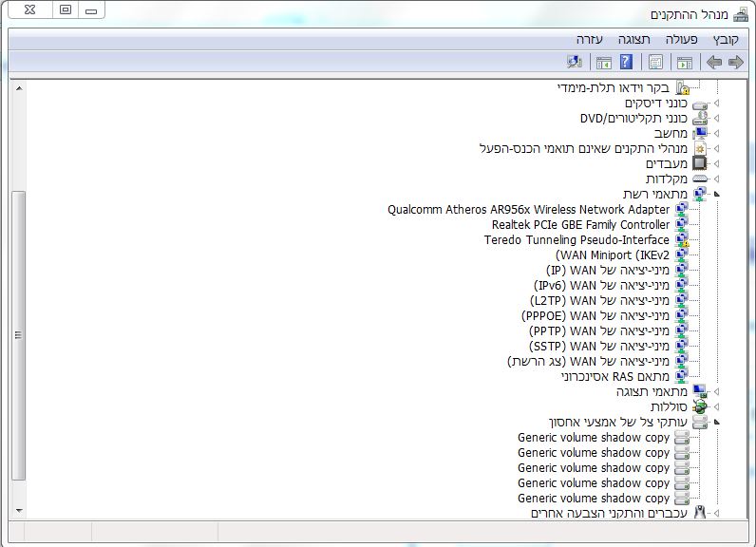Click the Device Manager title bar icon

click(x=740, y=15)
